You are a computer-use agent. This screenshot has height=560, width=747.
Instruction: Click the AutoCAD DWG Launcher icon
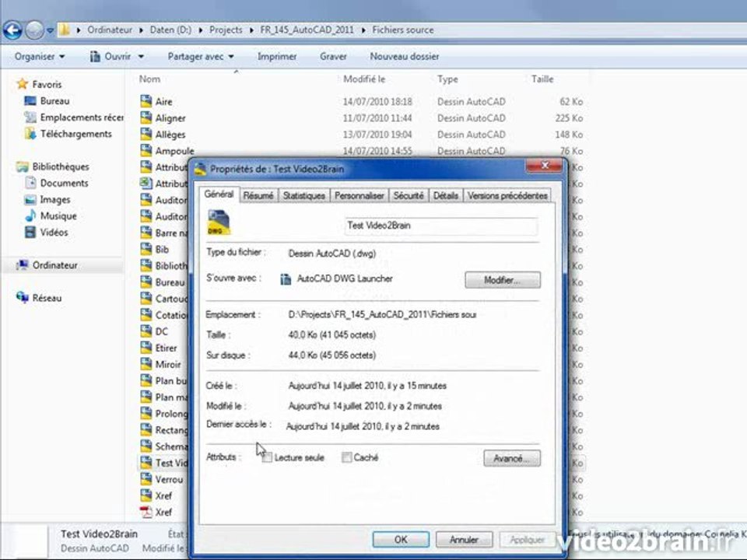coord(286,279)
